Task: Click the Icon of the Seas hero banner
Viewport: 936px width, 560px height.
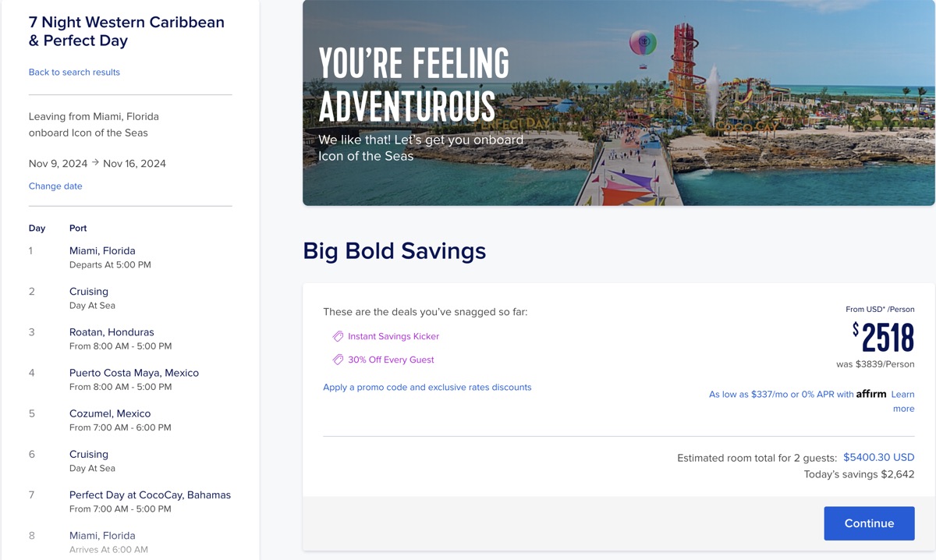Action: (x=619, y=103)
